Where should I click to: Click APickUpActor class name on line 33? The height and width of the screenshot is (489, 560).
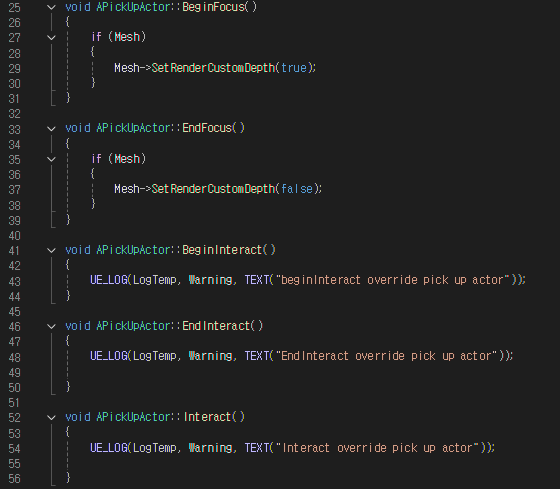pyautogui.click(x=133, y=128)
